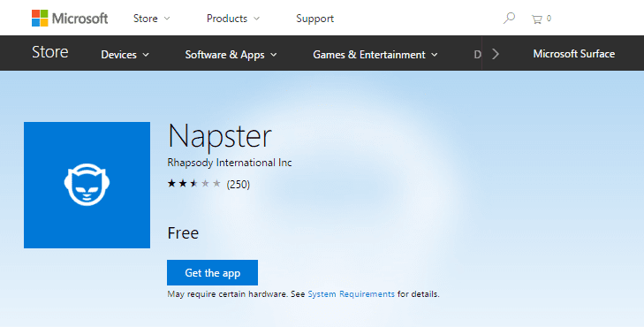Expand the Software & Apps menu
Screen dimensions: 644x327
click(231, 55)
